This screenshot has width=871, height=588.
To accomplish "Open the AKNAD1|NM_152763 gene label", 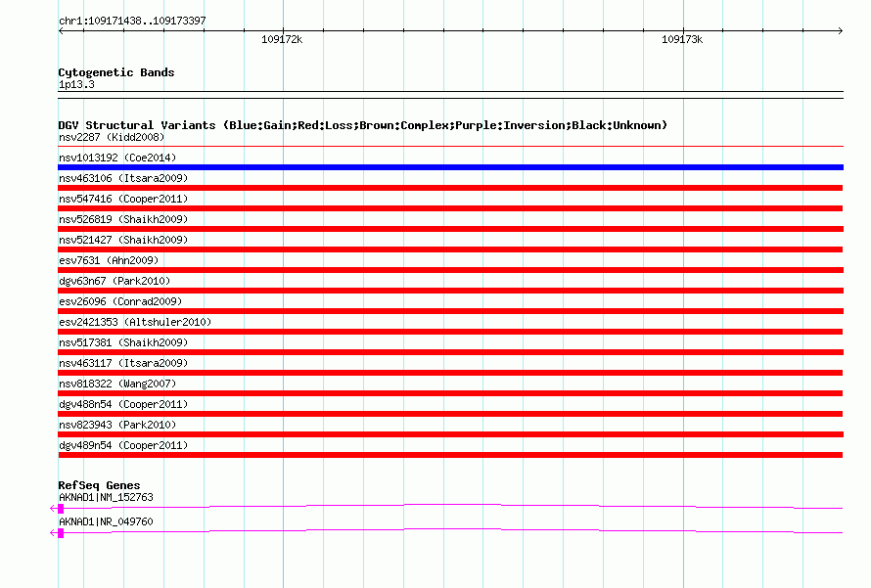I will pyautogui.click(x=106, y=497).
